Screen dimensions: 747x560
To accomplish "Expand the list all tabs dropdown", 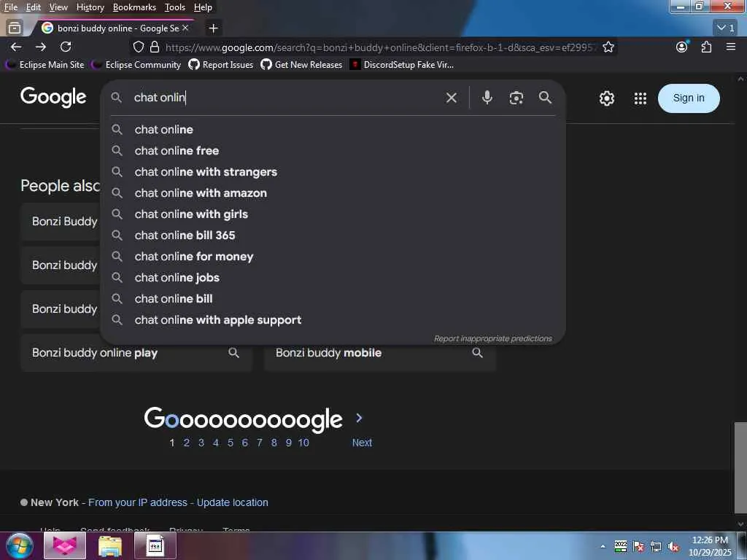I will click(x=726, y=28).
